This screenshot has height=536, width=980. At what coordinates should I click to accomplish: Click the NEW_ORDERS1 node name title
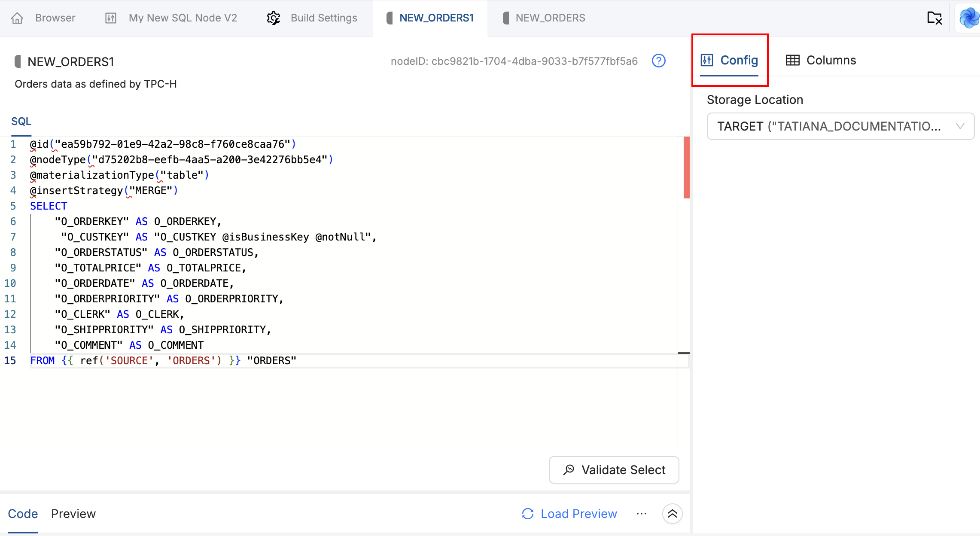71,62
